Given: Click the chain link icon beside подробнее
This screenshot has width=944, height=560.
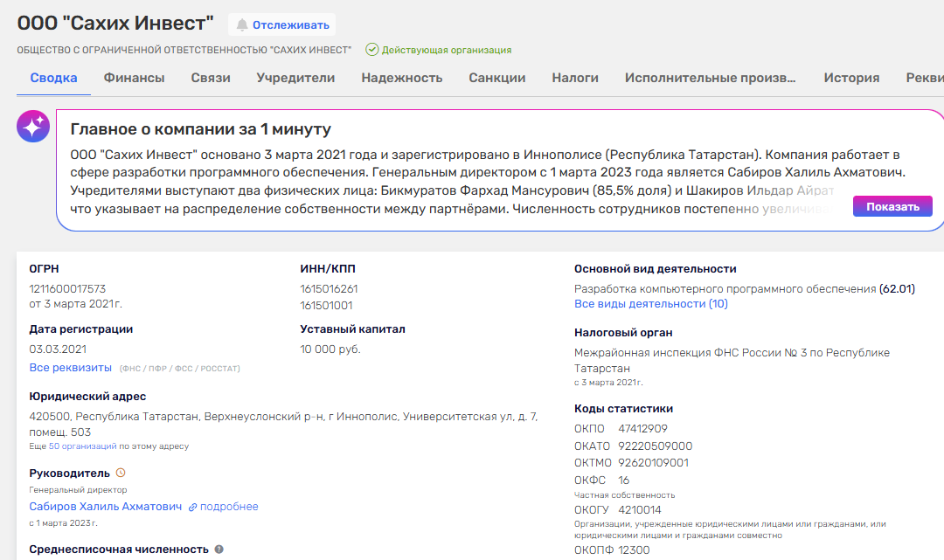Looking at the screenshot, I should pyautogui.click(x=192, y=507).
